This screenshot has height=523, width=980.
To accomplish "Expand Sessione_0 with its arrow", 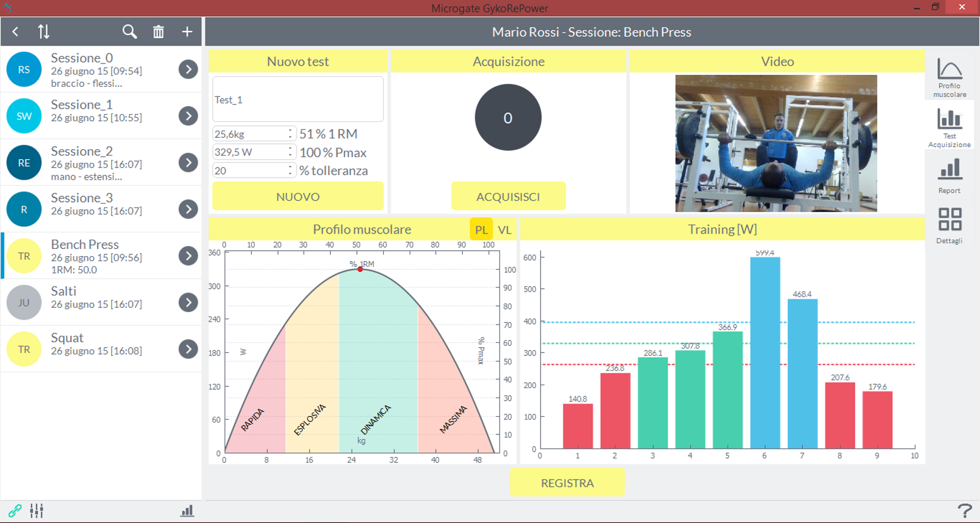I will (188, 70).
